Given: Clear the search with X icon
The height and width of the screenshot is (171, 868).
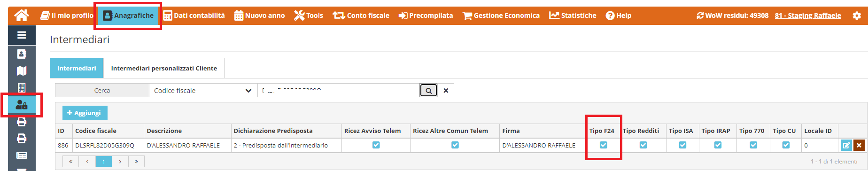Looking at the screenshot, I should [446, 91].
